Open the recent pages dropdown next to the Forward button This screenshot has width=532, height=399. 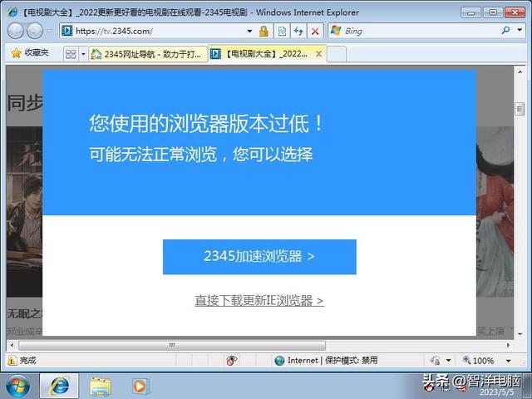click(x=50, y=31)
